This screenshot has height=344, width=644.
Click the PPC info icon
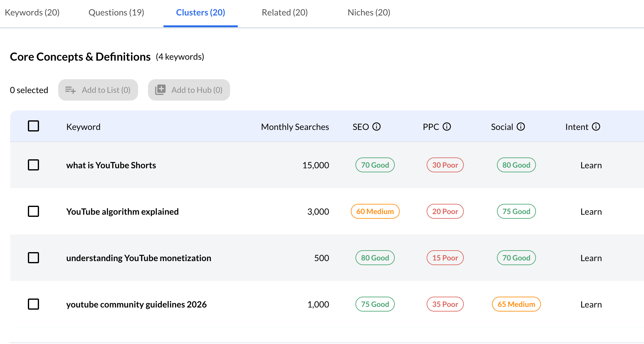tap(446, 127)
